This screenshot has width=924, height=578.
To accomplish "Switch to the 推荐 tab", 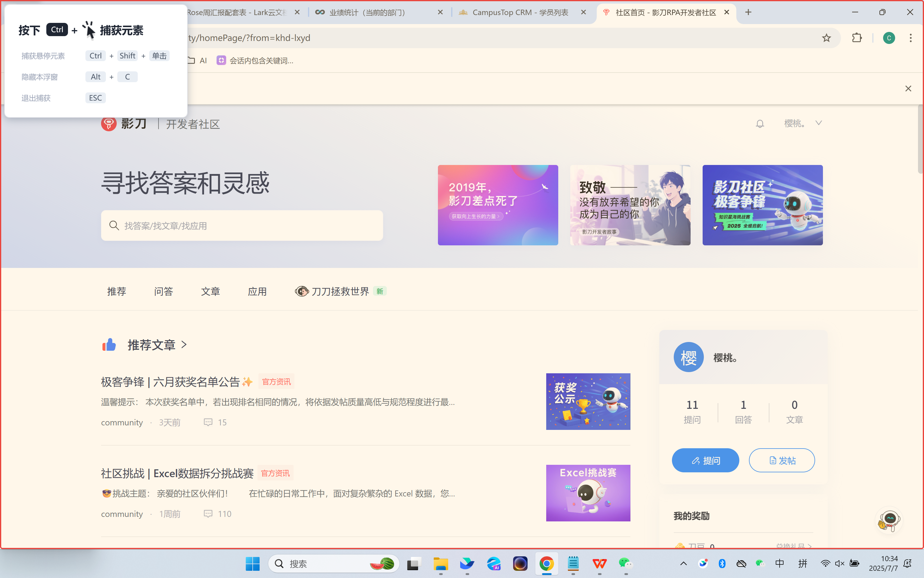I will point(116,291).
